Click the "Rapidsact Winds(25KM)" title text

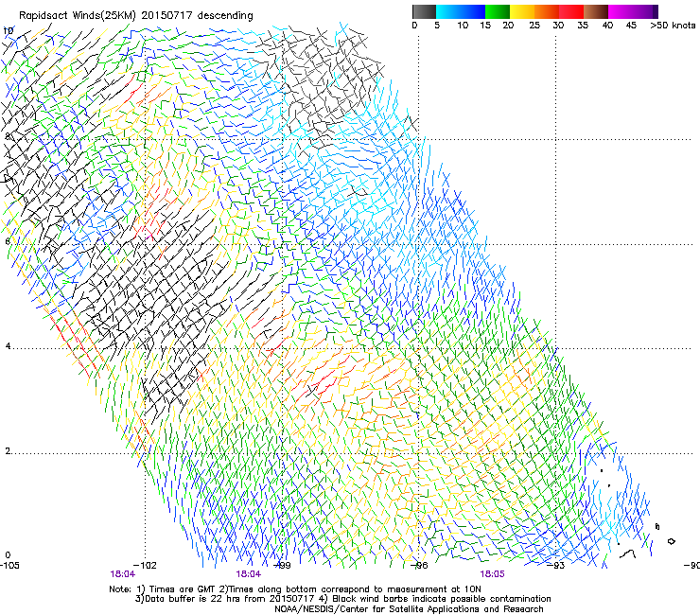coord(78,16)
